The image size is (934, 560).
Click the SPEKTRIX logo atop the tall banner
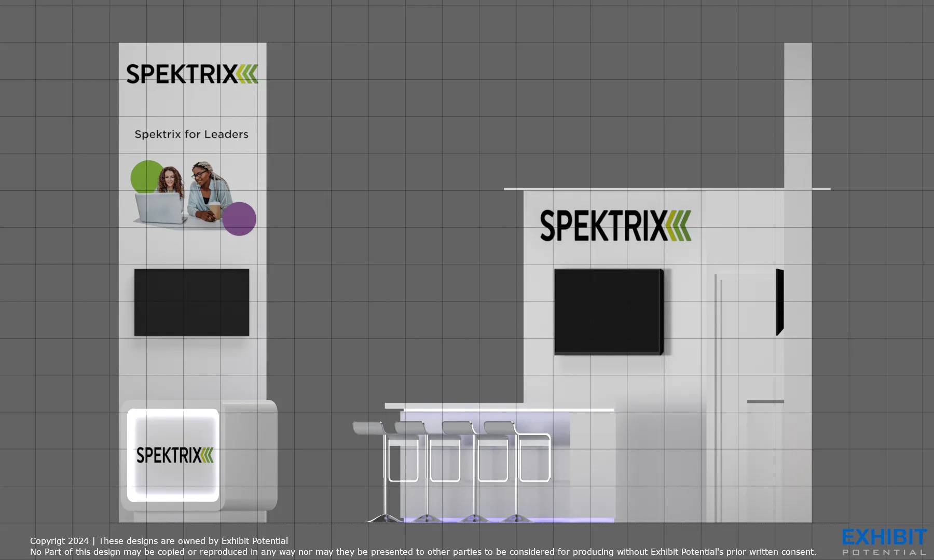coord(192,74)
